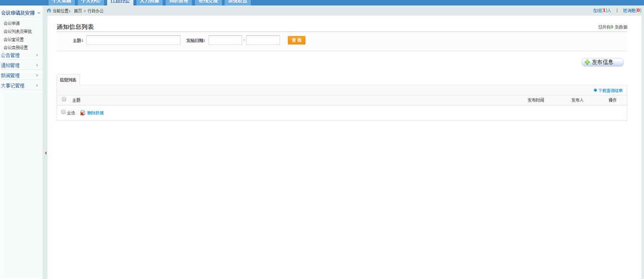Viewport: 644px width, 279px height.
Task: Click the red 删除数据 delete icon
Action: pyautogui.click(x=83, y=113)
